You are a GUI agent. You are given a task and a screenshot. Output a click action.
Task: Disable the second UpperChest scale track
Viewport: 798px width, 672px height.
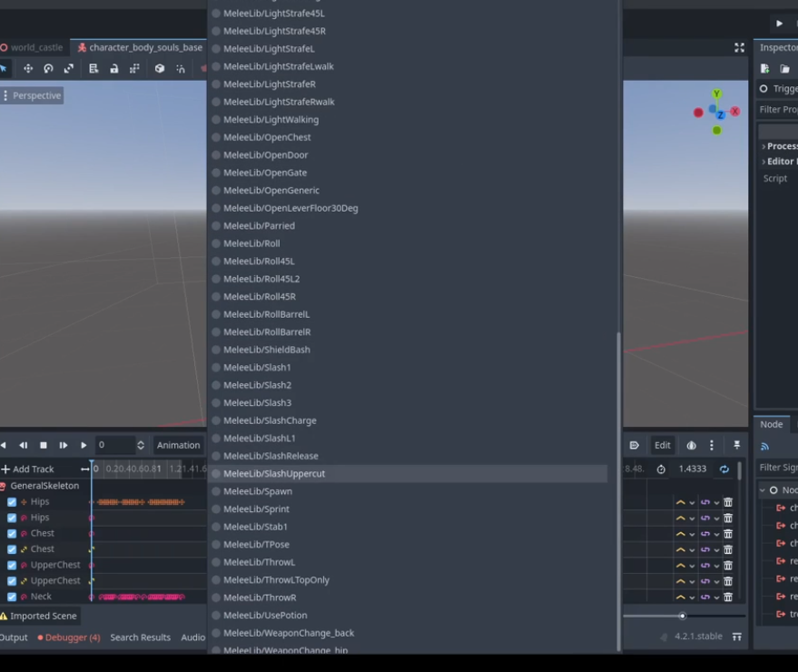coord(12,581)
